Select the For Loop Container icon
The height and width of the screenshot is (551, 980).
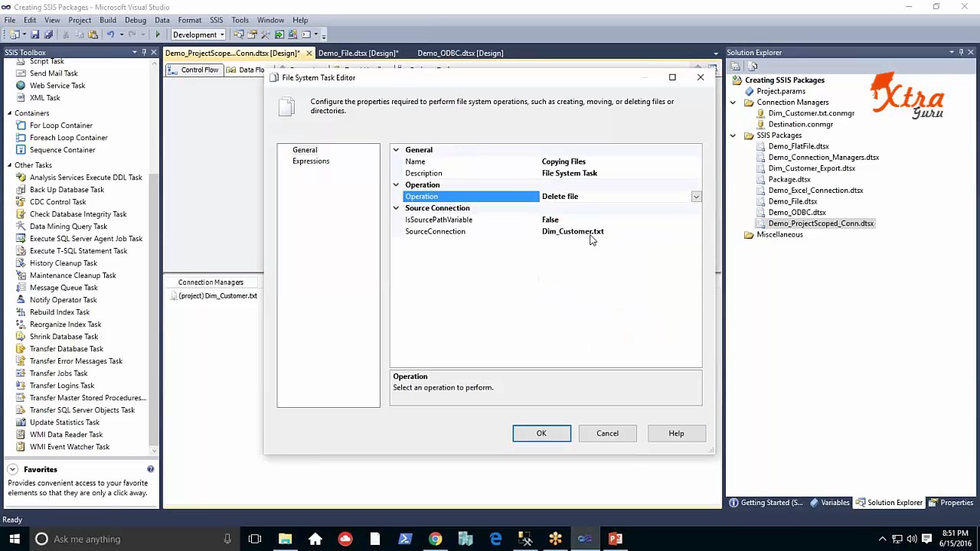pos(21,126)
